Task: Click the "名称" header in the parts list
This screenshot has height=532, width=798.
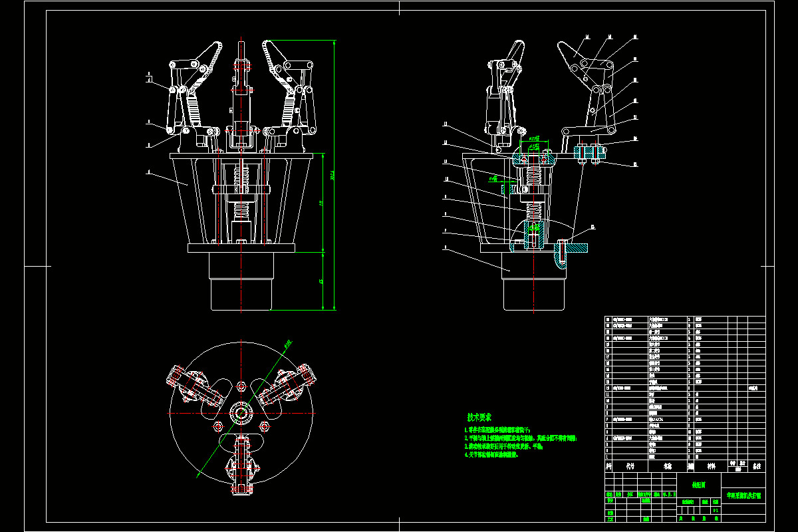Action: [668, 467]
